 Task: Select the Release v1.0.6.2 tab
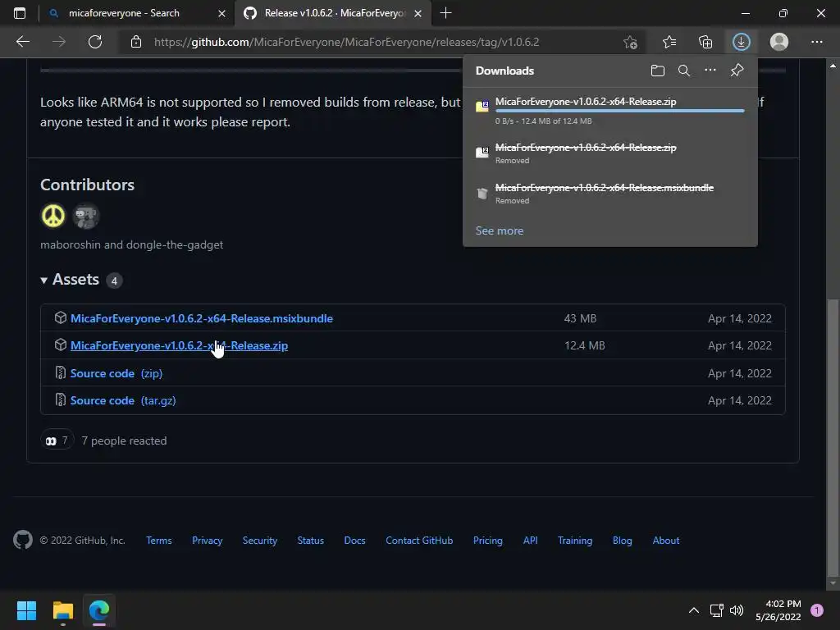click(x=331, y=13)
